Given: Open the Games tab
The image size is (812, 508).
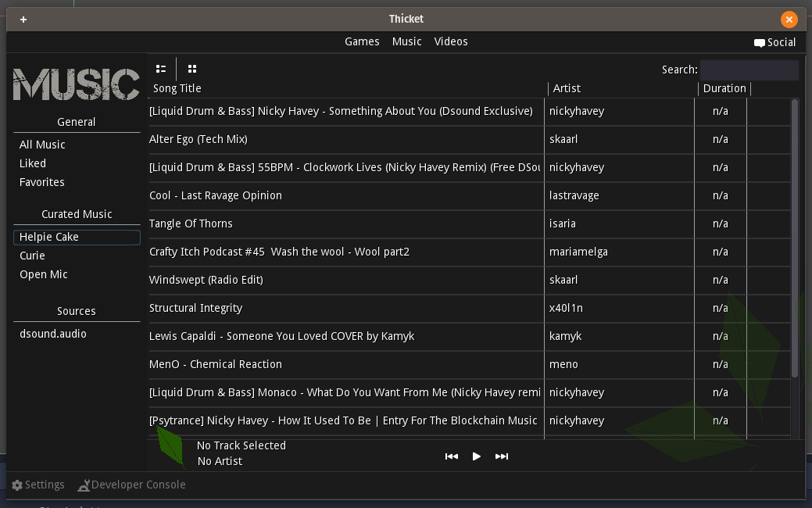Looking at the screenshot, I should coord(362,41).
